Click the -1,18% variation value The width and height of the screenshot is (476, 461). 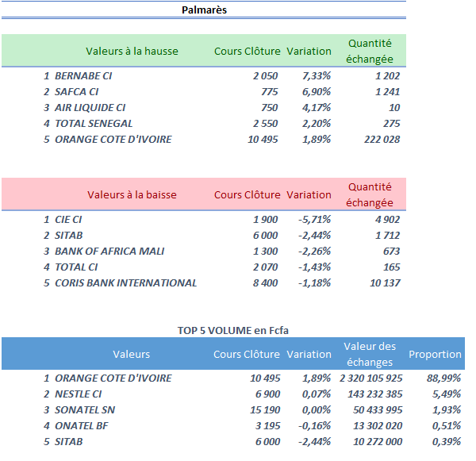tap(314, 282)
